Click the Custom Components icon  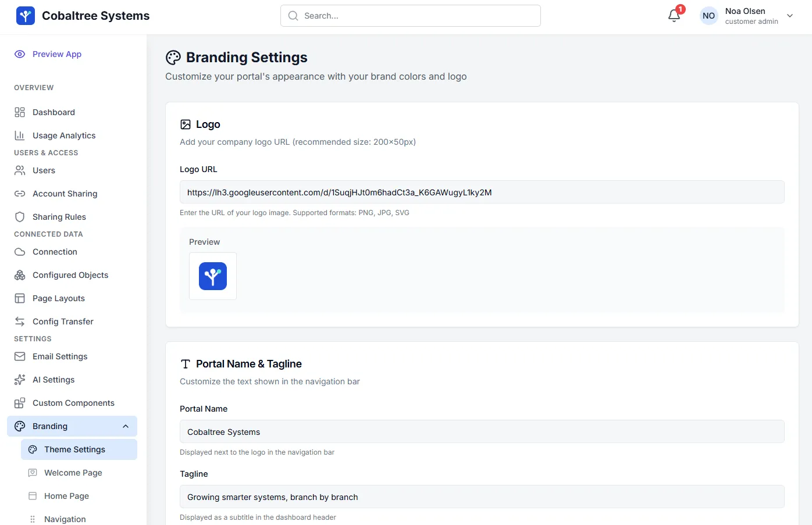[20, 403]
